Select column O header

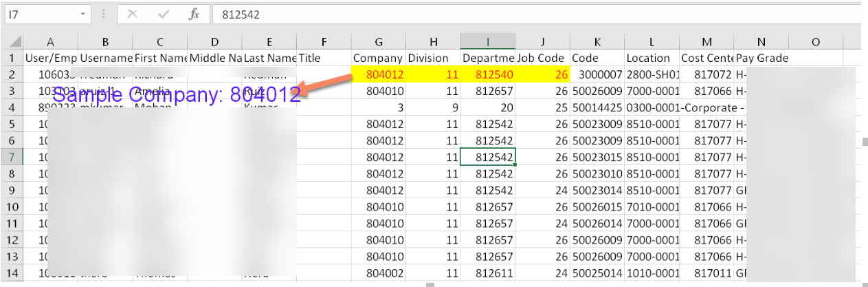pyautogui.click(x=816, y=42)
